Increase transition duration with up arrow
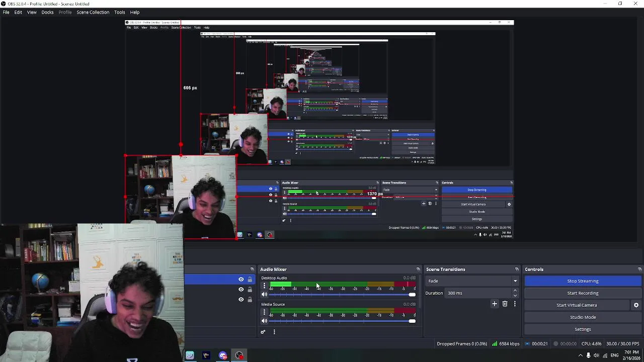 click(x=515, y=291)
